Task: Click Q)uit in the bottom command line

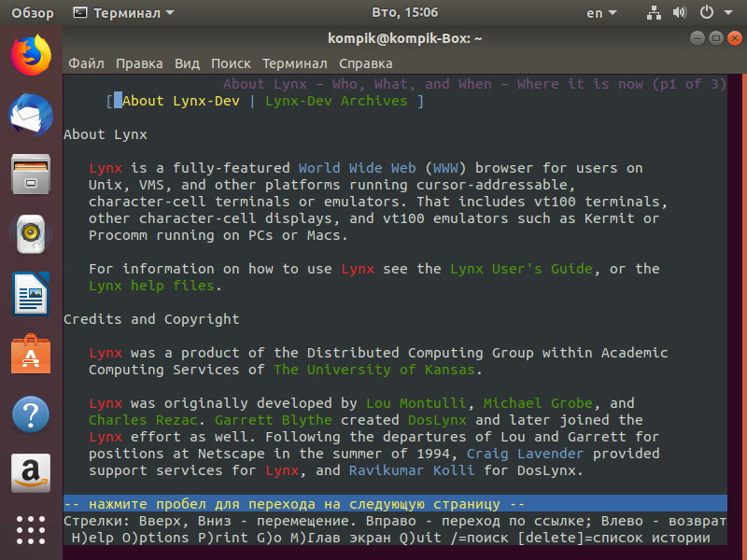Action: [x=420, y=538]
